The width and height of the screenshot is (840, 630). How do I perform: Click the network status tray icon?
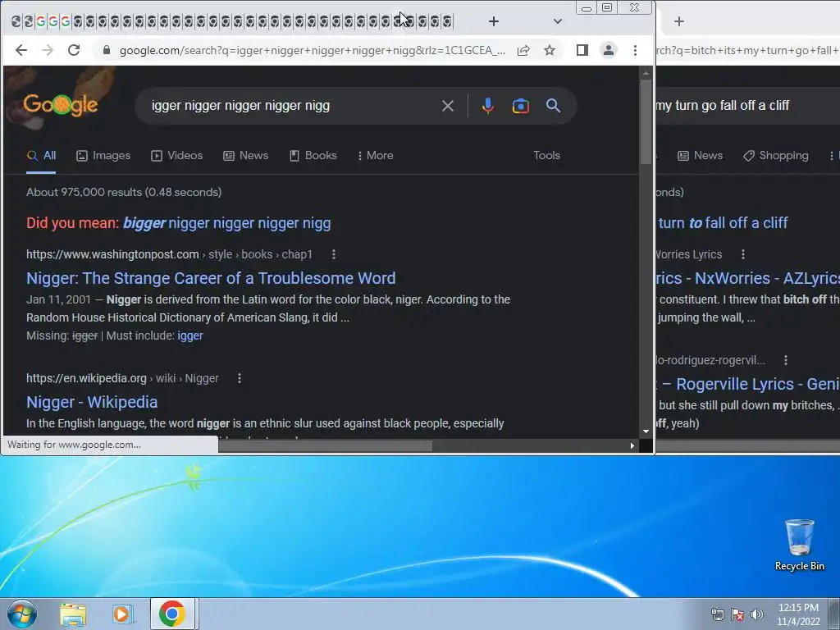click(717, 614)
